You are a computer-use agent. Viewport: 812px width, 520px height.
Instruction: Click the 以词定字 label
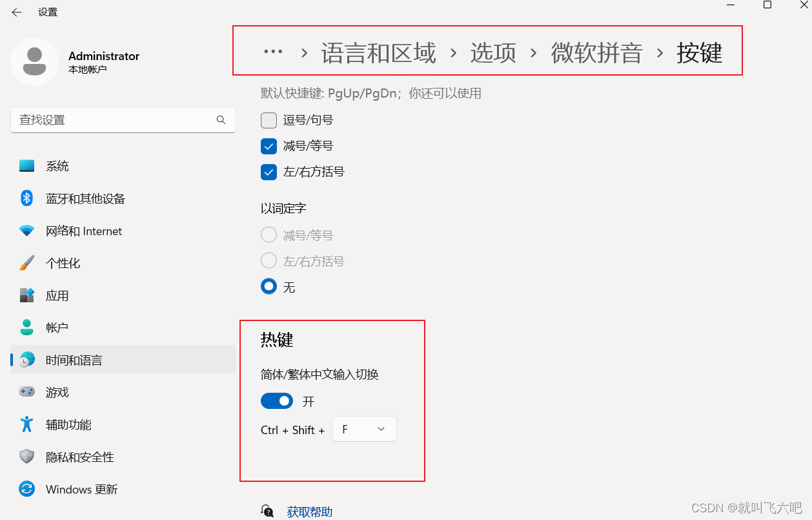[283, 208]
